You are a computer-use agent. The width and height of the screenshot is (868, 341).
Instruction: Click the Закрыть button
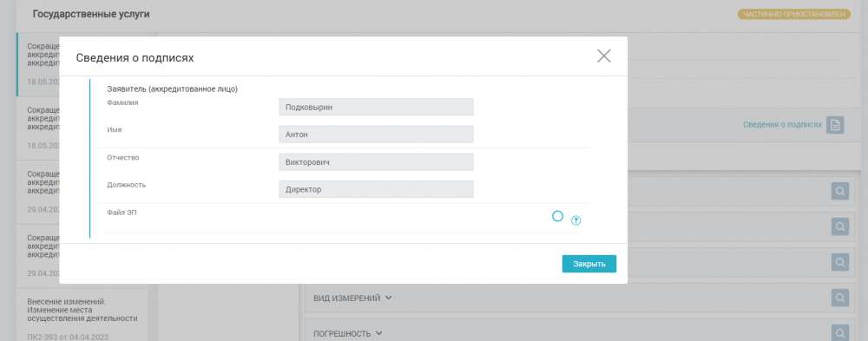click(589, 264)
